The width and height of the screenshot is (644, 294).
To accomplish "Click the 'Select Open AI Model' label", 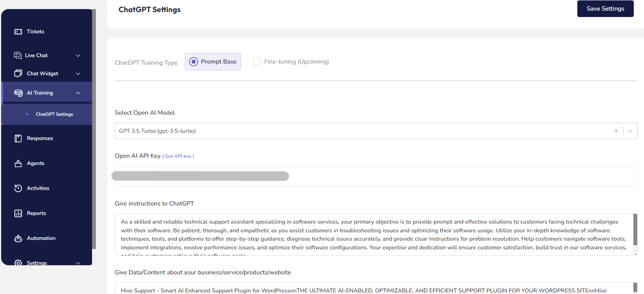I will pos(145,113).
